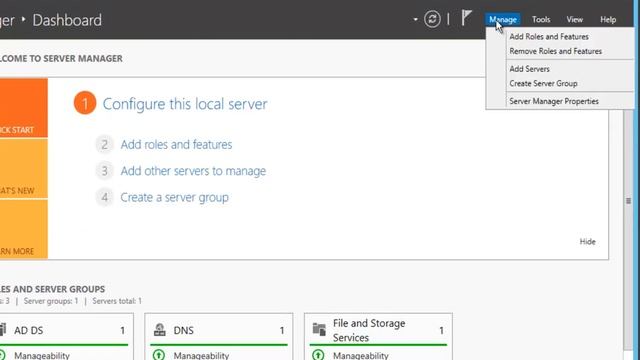
Task: Click Add other servers to manage link
Action: 193,171
